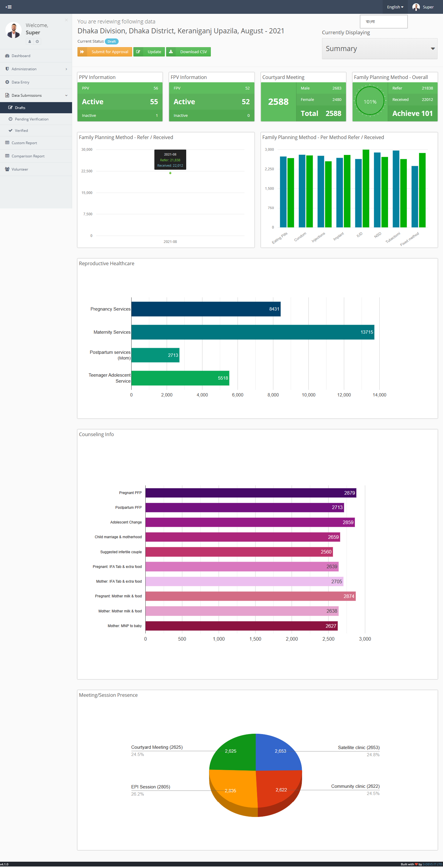Click the Pregnancy Services bar showing 8431

[x=206, y=309]
